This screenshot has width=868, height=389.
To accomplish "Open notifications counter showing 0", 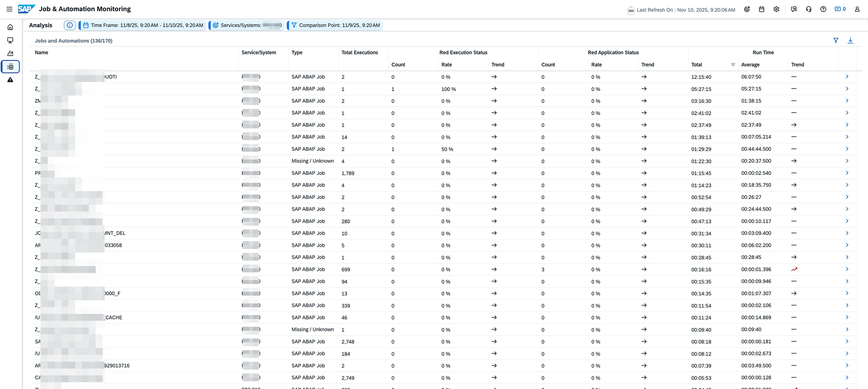I will coord(840,9).
